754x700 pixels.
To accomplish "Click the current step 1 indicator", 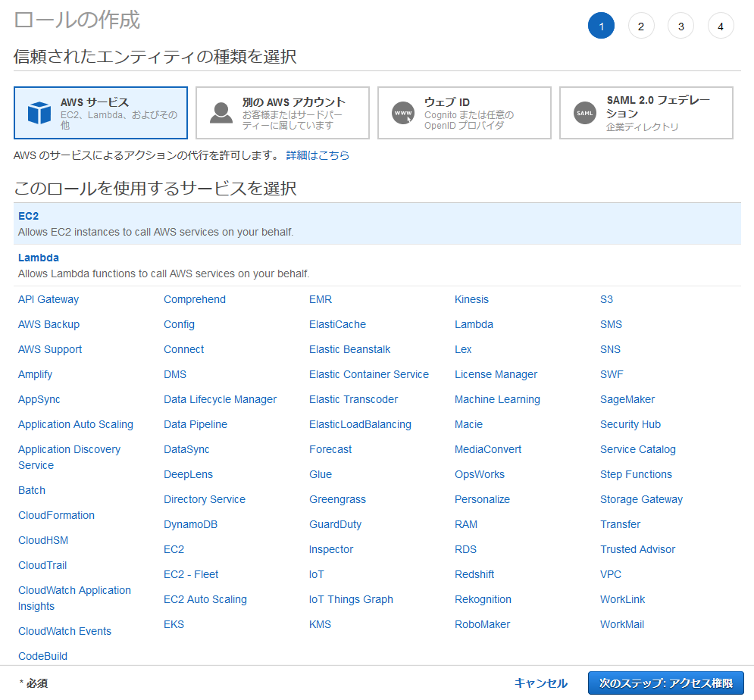I will (601, 27).
